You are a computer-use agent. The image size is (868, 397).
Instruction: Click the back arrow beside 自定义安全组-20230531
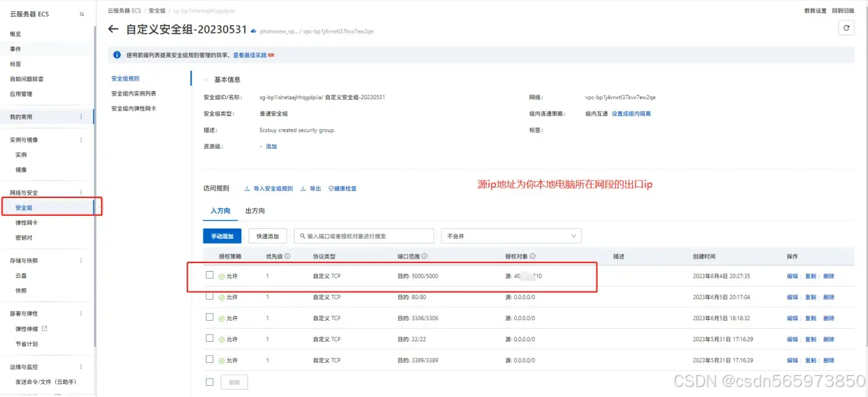pos(112,29)
